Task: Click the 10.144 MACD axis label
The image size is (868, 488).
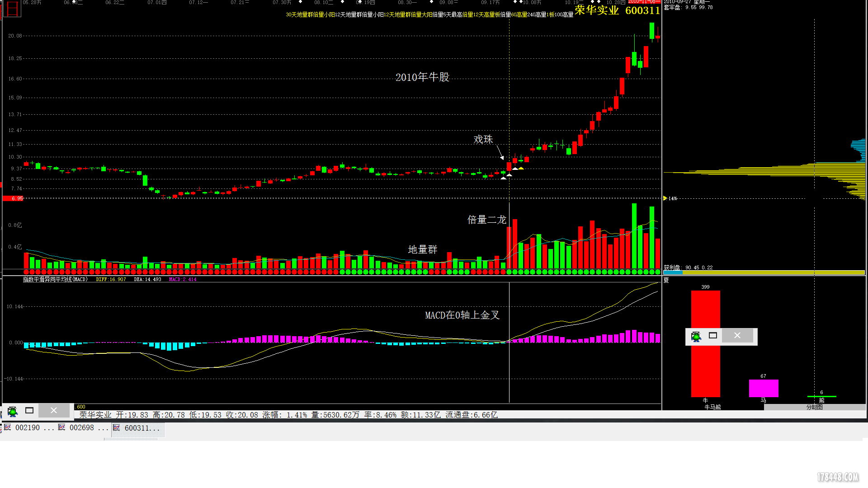Action: tap(14, 306)
